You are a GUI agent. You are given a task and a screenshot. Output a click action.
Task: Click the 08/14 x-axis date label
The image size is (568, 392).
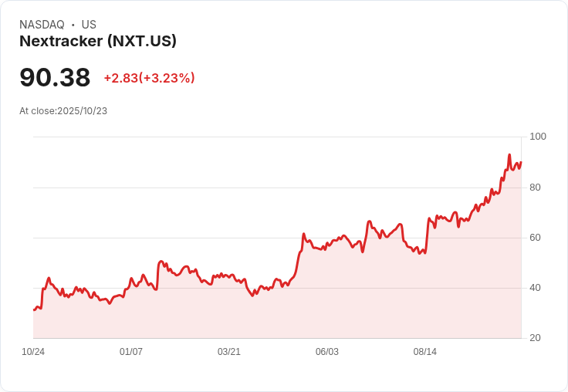coord(425,352)
